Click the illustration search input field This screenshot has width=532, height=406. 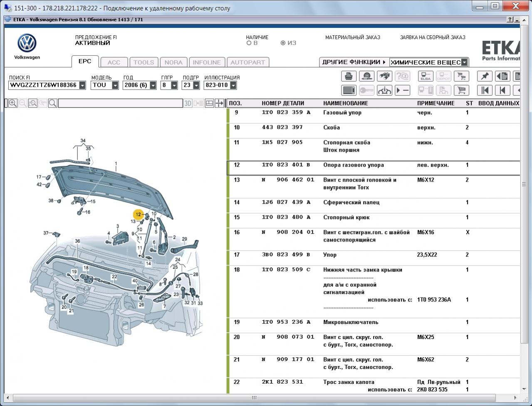(120, 103)
